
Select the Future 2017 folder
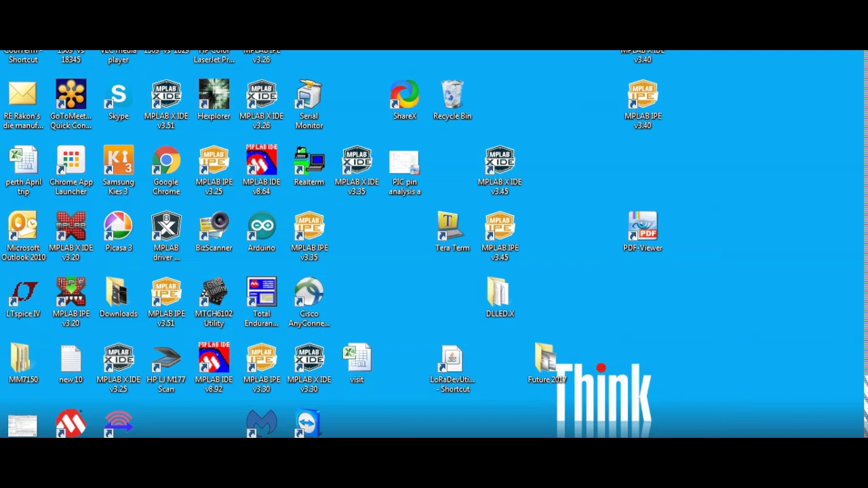547,363
